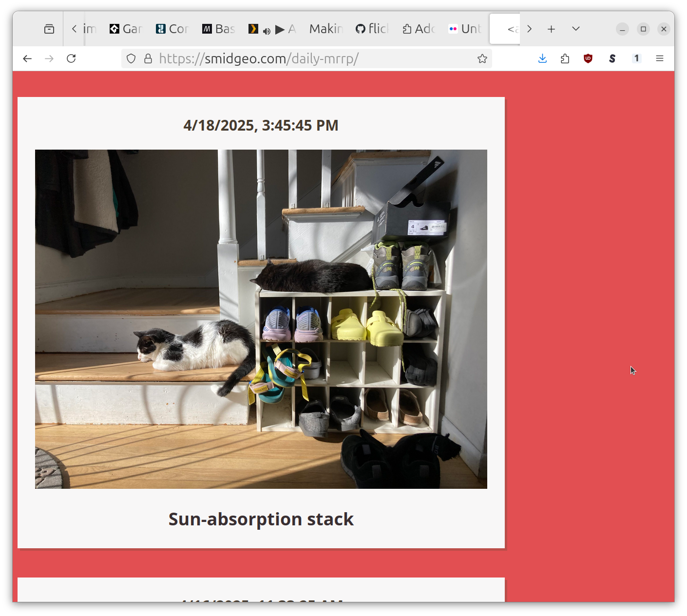
Task: Switch to the 'flick' GitHub tab
Action: point(371,29)
